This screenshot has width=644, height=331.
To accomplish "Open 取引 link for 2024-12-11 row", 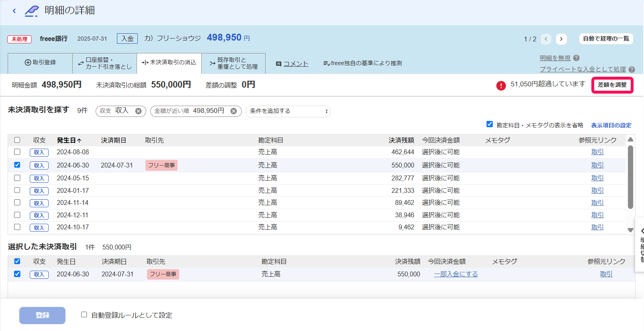I will [597, 215].
